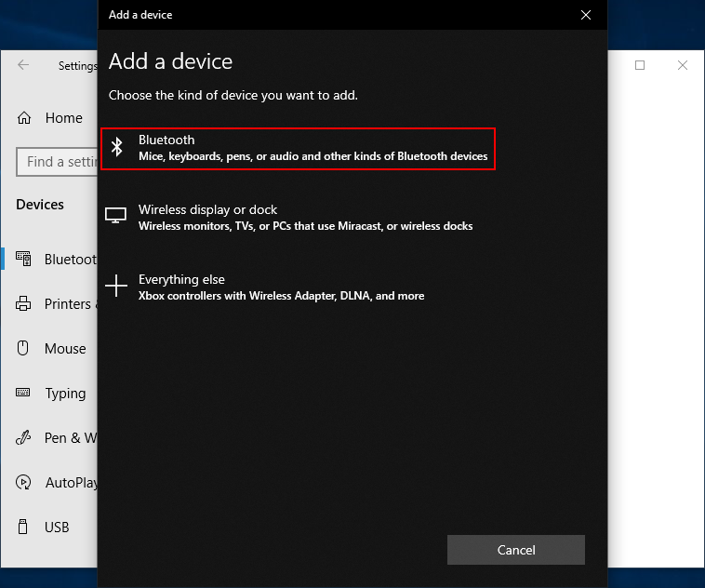Maximize the Settings window
Image resolution: width=705 pixels, height=588 pixels.
(640, 65)
